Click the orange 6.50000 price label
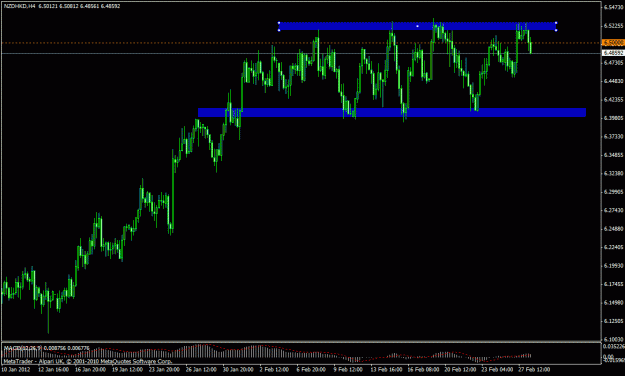The height and width of the screenshot is (376, 625). [x=613, y=43]
